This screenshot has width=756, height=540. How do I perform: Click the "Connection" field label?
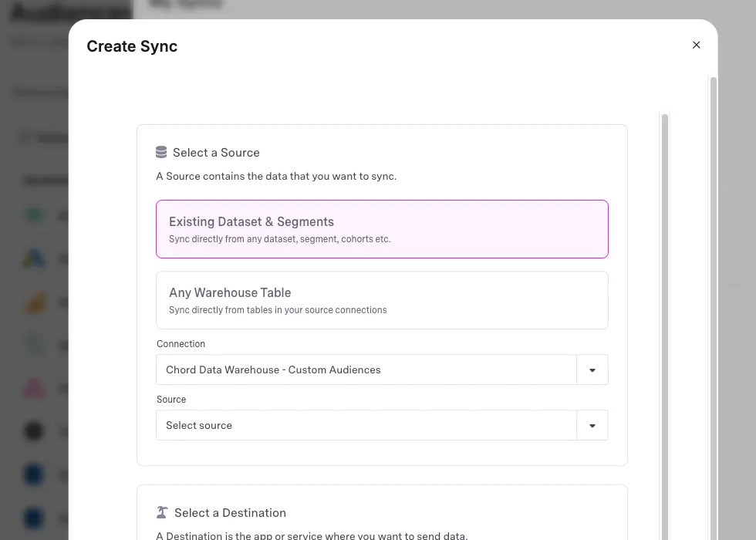coord(181,344)
